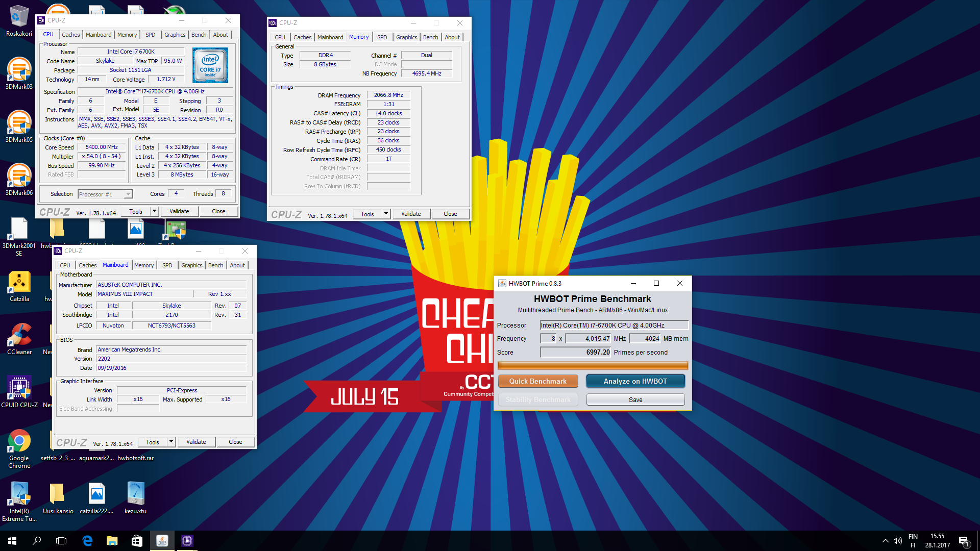The width and height of the screenshot is (980, 551).
Task: Click Close in the CPU-Z Memory window
Action: point(450,214)
